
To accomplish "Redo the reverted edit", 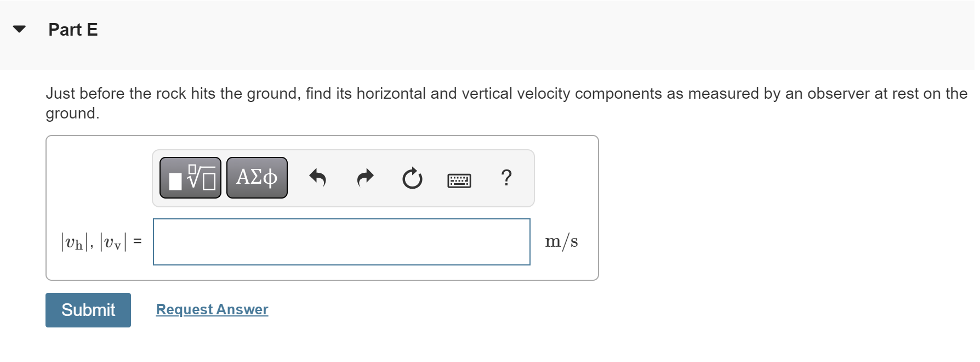I will (365, 178).
